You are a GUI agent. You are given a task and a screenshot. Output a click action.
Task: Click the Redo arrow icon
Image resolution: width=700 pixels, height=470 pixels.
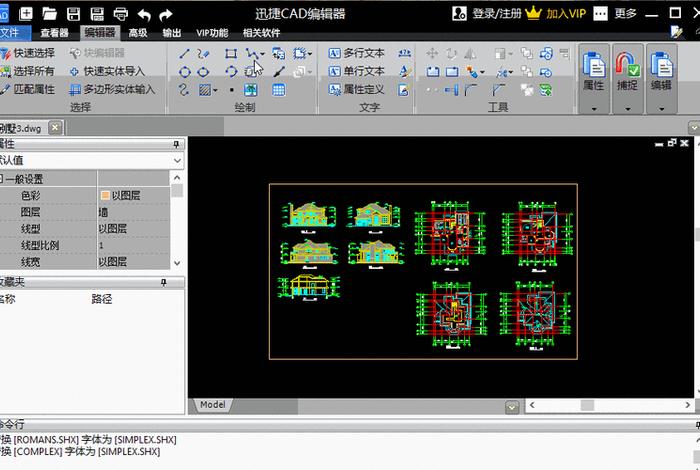point(166,15)
